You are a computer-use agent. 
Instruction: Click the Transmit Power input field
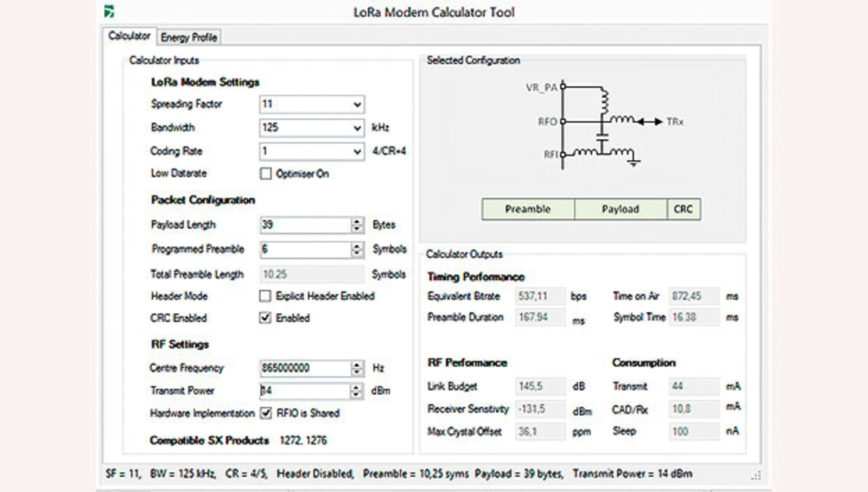pyautogui.click(x=305, y=391)
